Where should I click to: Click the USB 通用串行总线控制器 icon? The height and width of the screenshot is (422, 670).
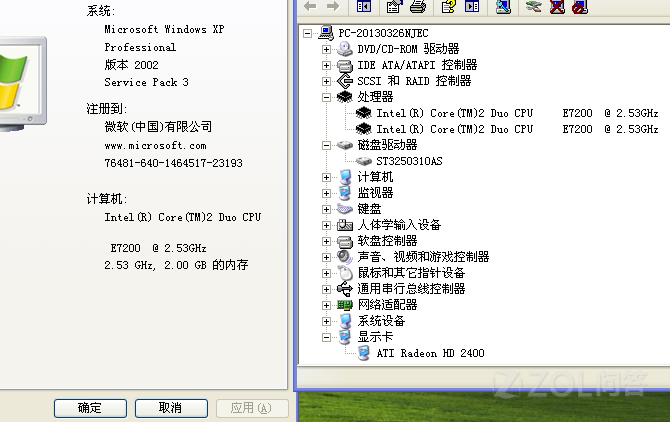(344, 289)
